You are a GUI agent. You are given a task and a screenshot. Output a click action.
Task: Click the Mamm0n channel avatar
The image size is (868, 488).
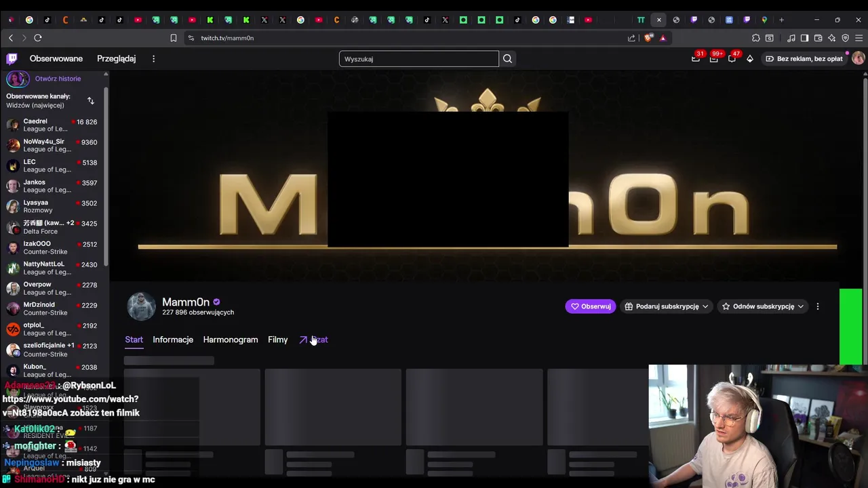pyautogui.click(x=141, y=306)
